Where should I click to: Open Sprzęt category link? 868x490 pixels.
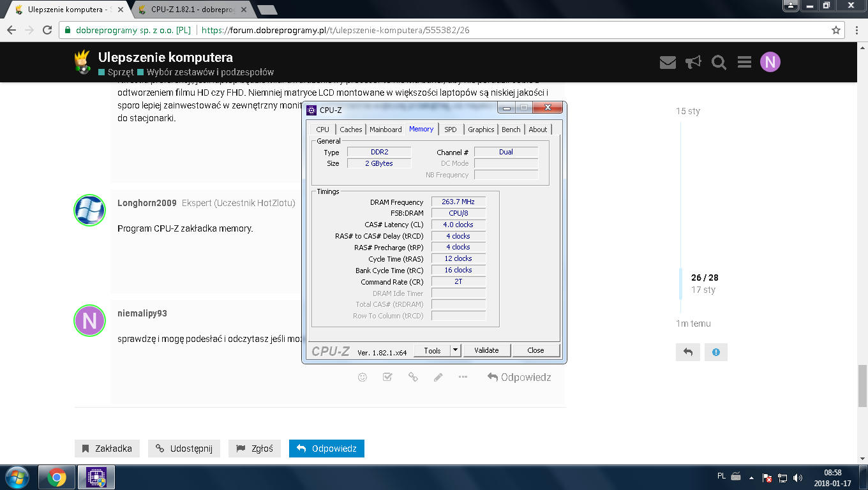[x=116, y=72]
